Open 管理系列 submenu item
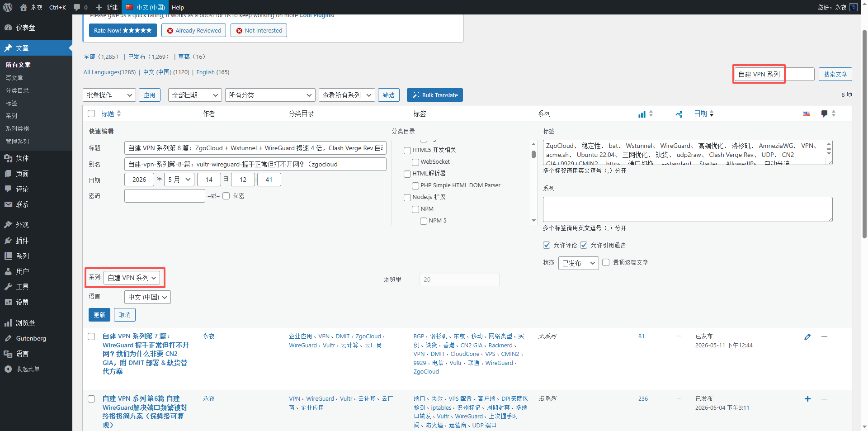 pyautogui.click(x=17, y=142)
